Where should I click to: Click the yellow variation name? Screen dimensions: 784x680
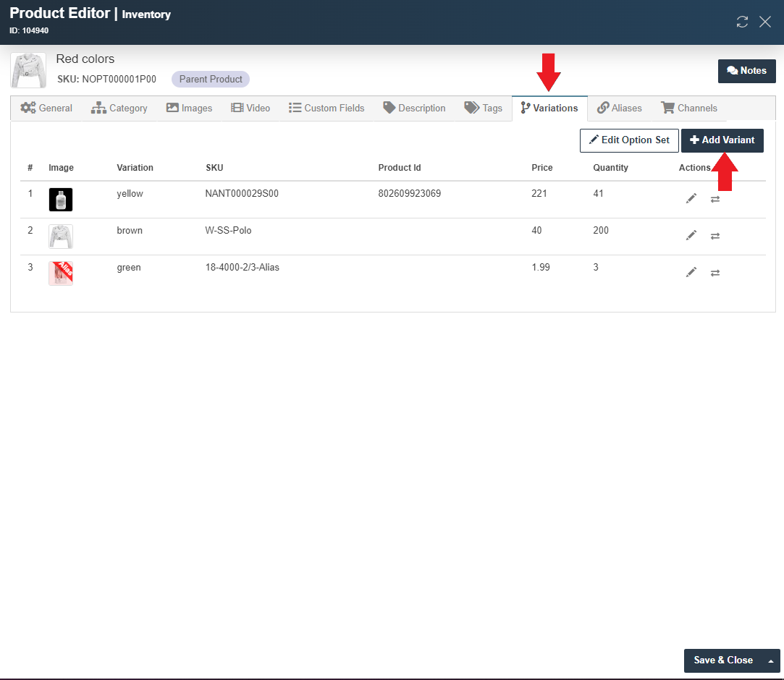[130, 194]
